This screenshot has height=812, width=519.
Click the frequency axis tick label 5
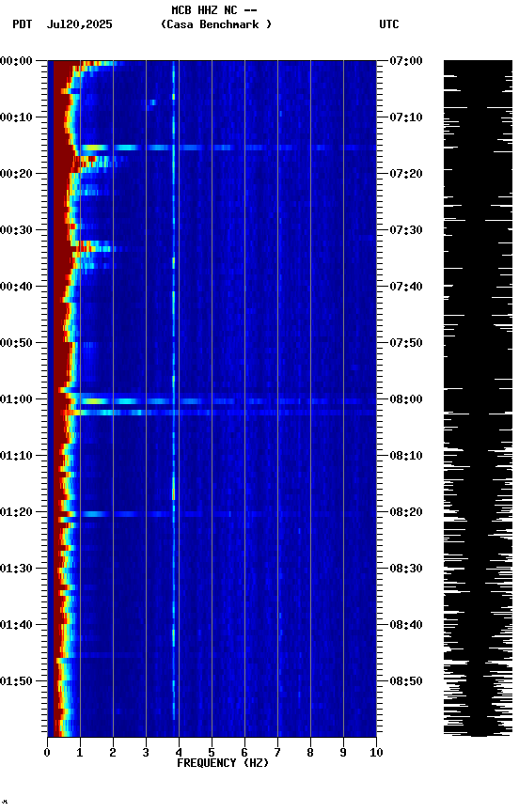(212, 753)
